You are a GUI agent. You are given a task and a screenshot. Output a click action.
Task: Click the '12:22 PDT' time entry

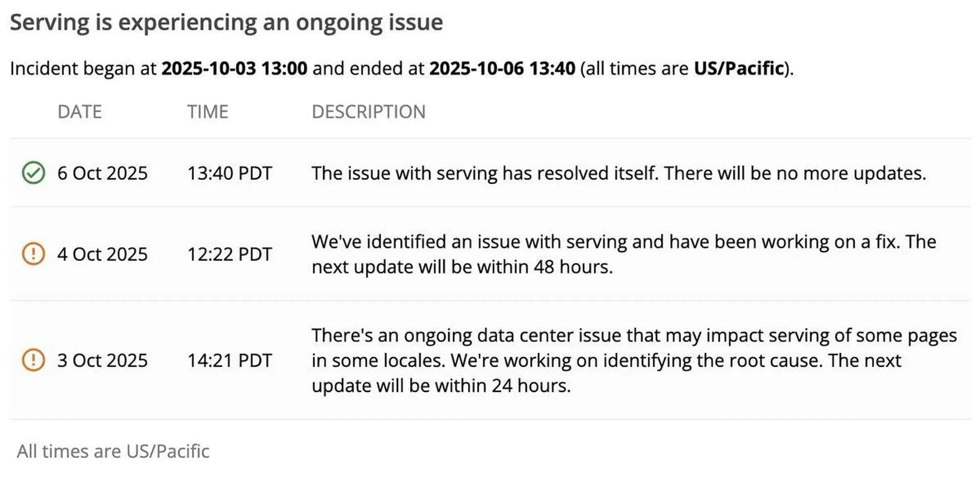[x=230, y=254]
